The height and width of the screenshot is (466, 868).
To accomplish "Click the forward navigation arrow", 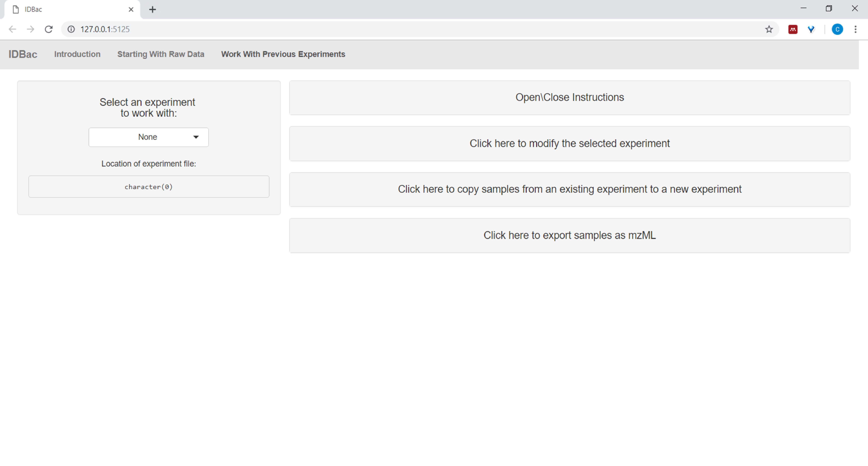I will point(30,29).
